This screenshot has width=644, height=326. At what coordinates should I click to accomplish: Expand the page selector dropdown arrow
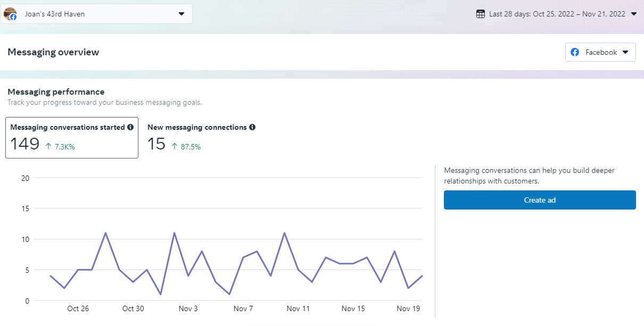181,14
